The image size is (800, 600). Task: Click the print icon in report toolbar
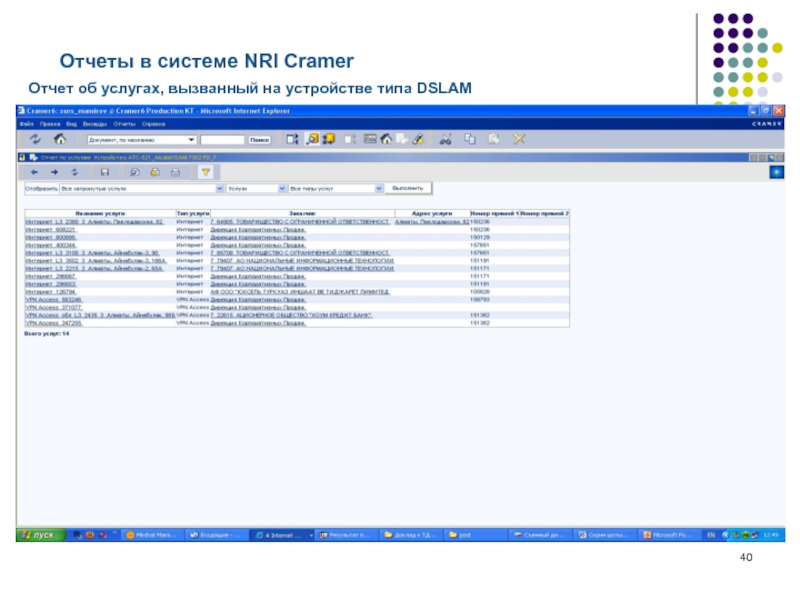click(175, 172)
